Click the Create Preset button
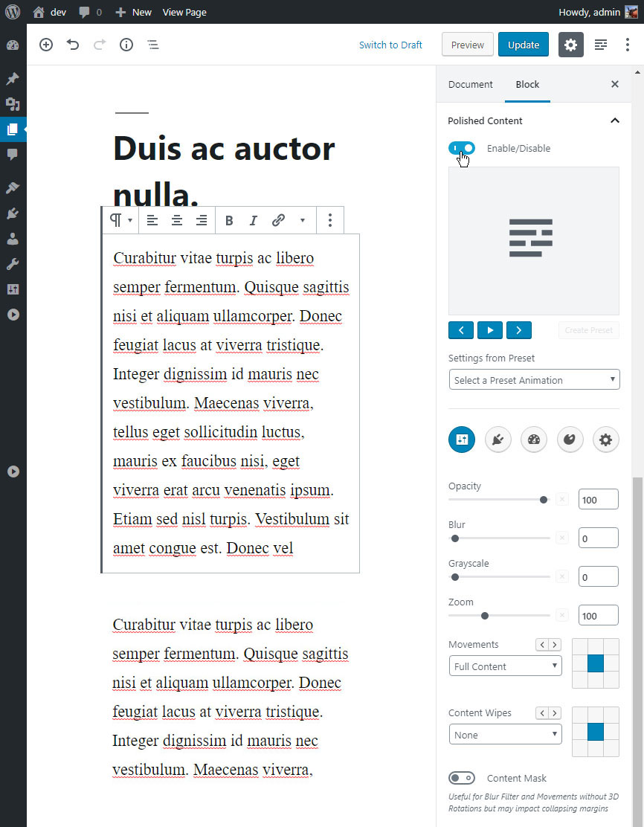 click(589, 330)
